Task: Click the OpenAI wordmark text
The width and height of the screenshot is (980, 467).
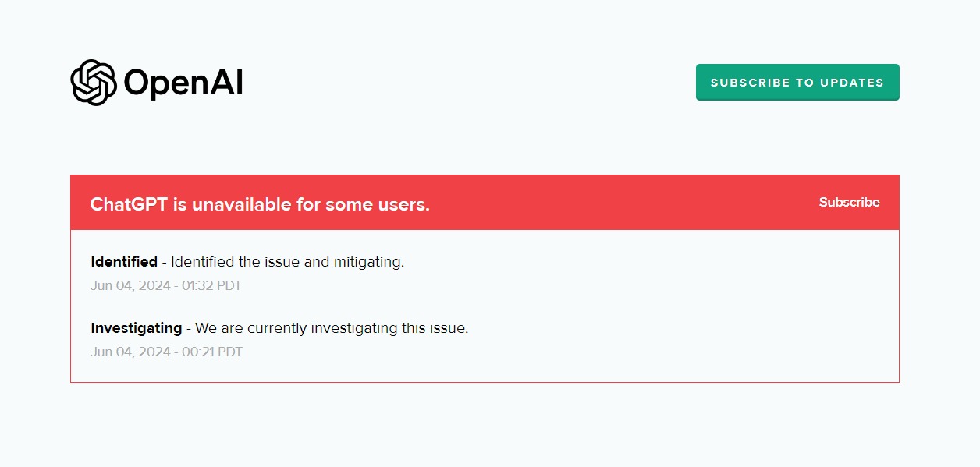Action: [183, 83]
